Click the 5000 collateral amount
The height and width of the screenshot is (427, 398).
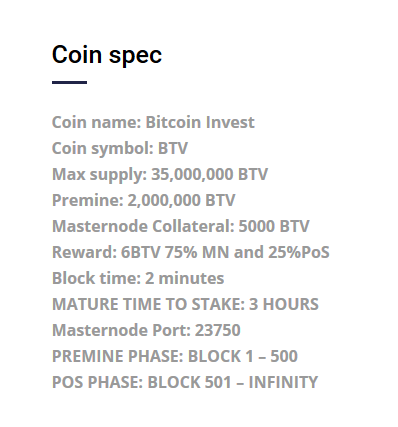click(257, 226)
